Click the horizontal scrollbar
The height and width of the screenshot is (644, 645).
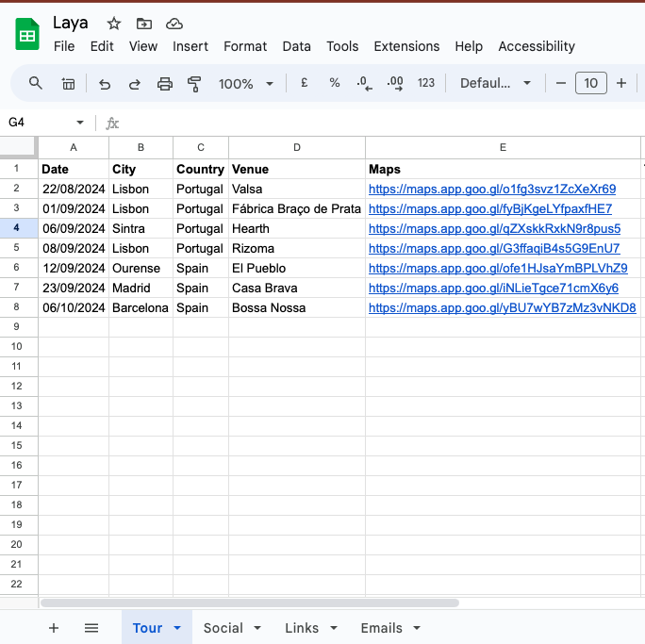[250, 603]
